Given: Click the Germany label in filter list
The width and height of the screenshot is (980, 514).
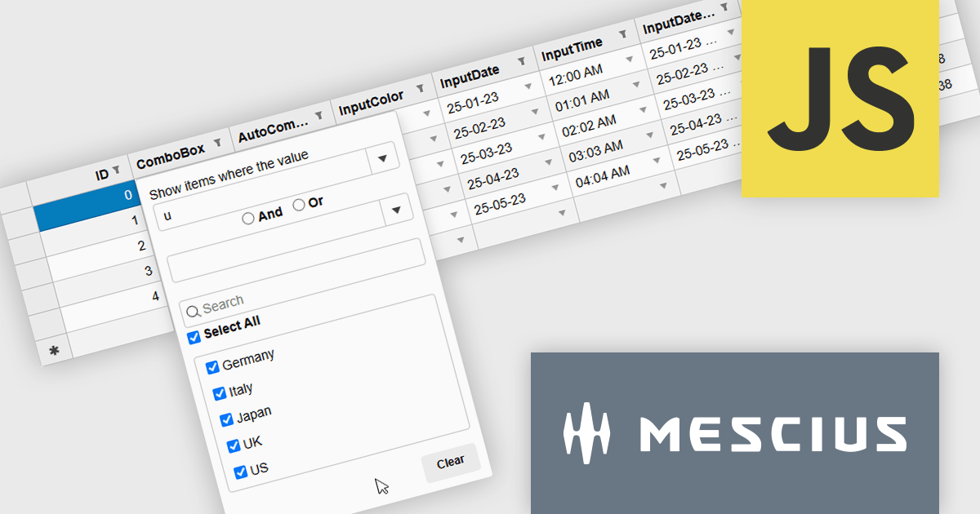Looking at the screenshot, I should (248, 359).
